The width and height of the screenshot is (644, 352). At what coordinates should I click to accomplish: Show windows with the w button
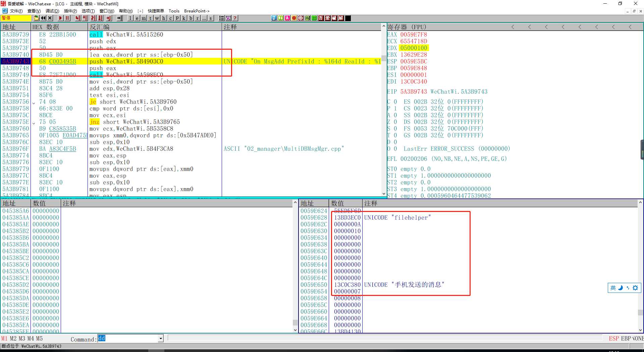point(157,18)
